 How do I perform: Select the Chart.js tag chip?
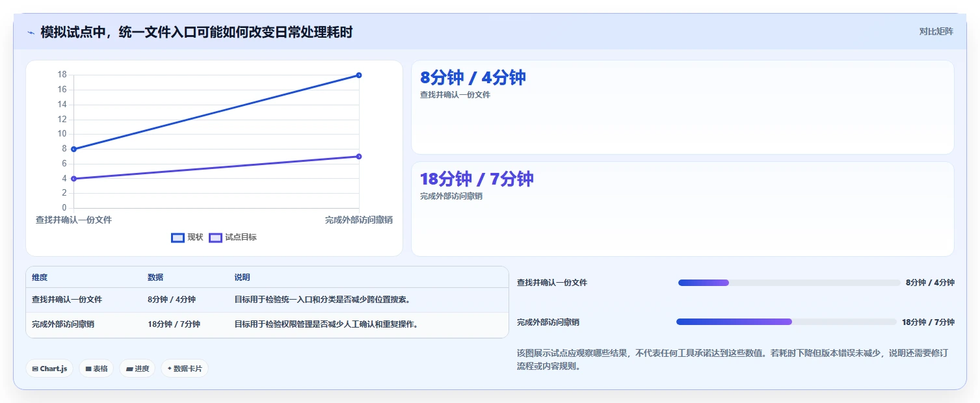click(49, 369)
